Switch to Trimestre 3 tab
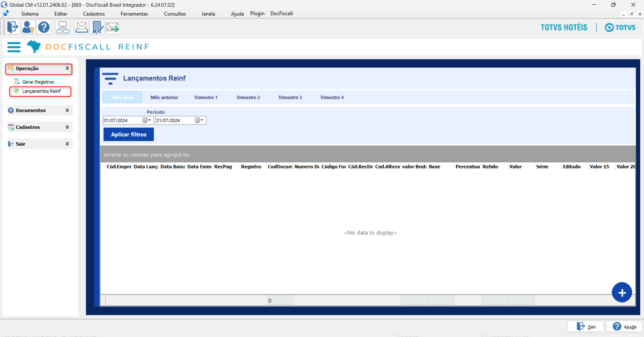Screen dimensions: 644x337 290,97
